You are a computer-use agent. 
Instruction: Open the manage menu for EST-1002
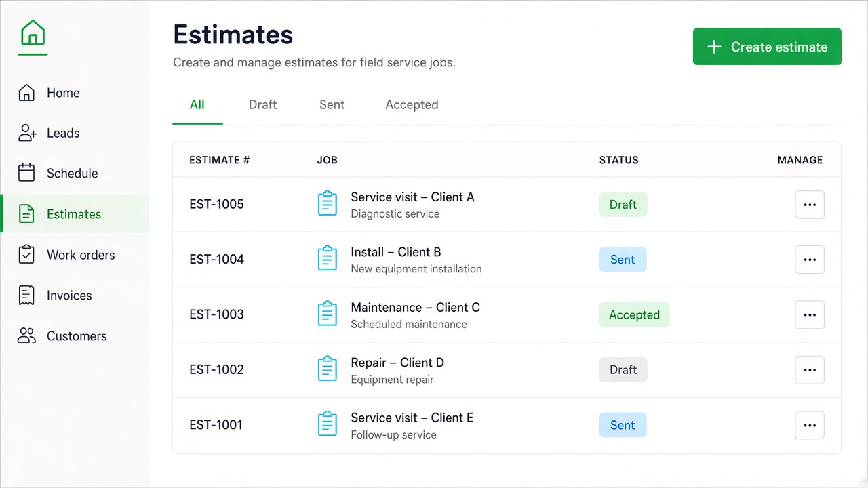click(810, 370)
